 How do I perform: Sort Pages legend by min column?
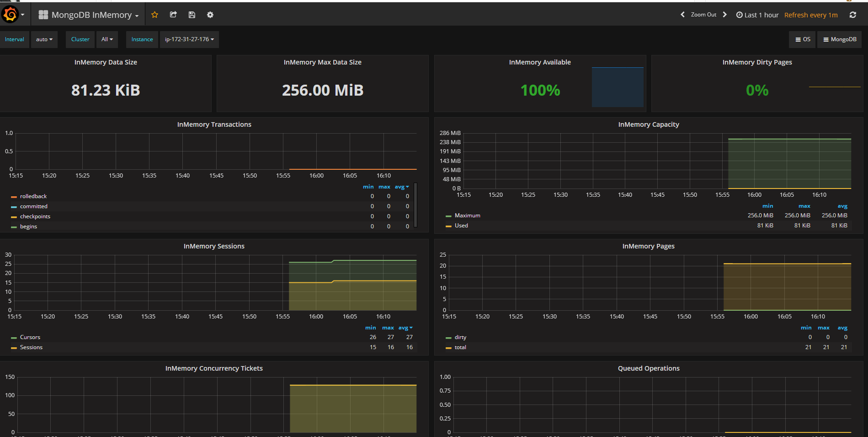806,328
